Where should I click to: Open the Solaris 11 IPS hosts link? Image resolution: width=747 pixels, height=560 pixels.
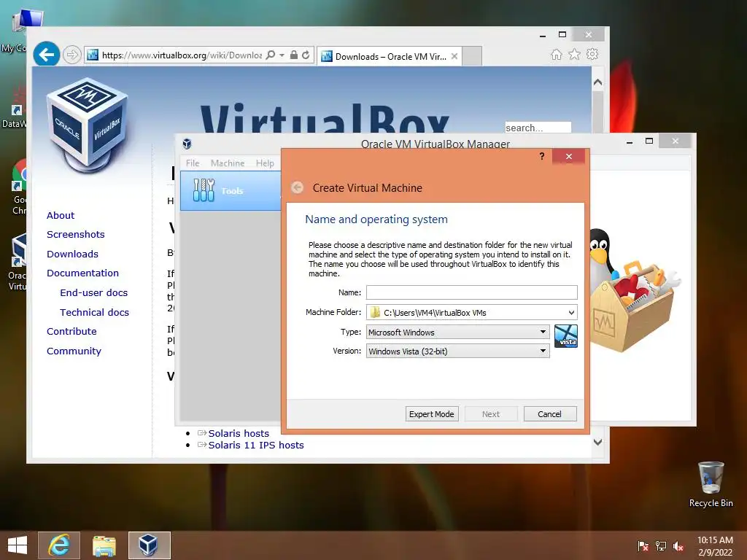click(x=256, y=445)
